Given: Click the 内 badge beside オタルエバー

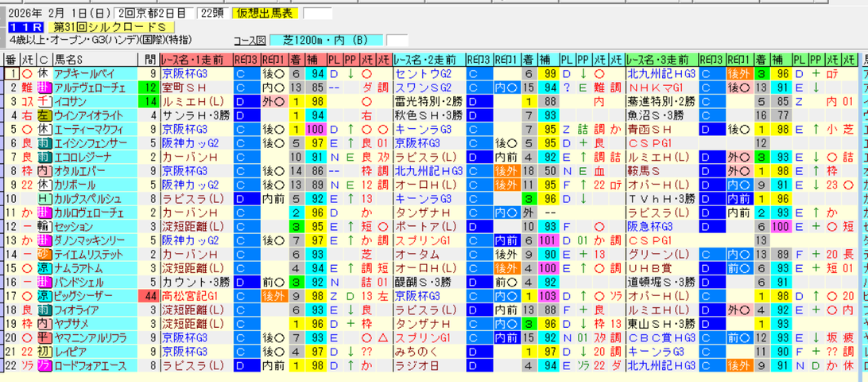Looking at the screenshot, I should (44, 171).
